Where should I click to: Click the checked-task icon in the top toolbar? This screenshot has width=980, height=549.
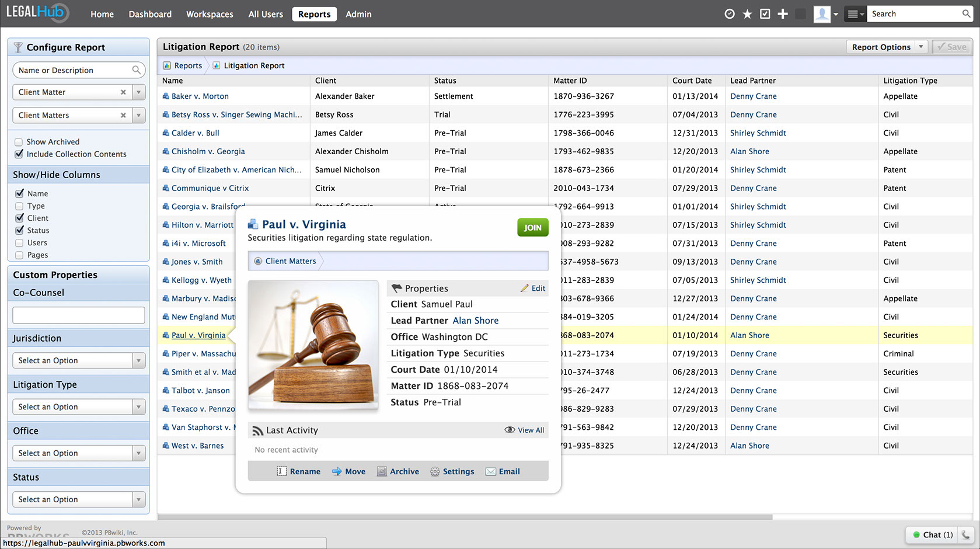765,13
